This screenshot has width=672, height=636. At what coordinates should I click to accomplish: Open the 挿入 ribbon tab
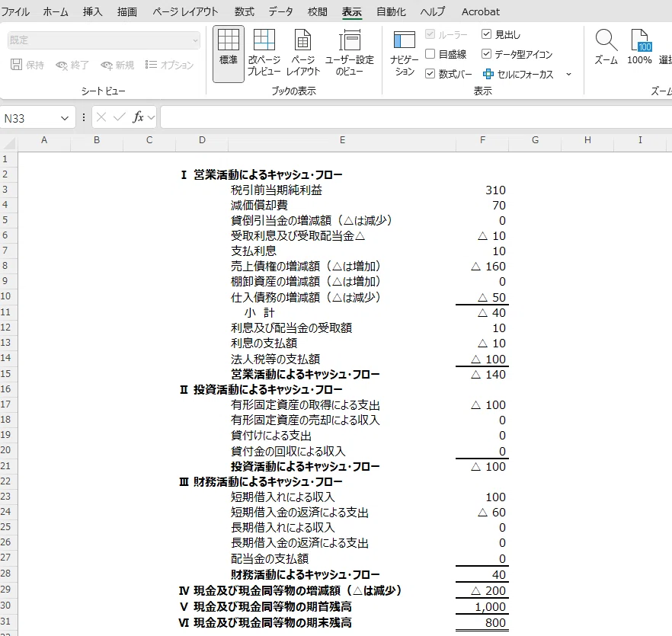pos(93,11)
